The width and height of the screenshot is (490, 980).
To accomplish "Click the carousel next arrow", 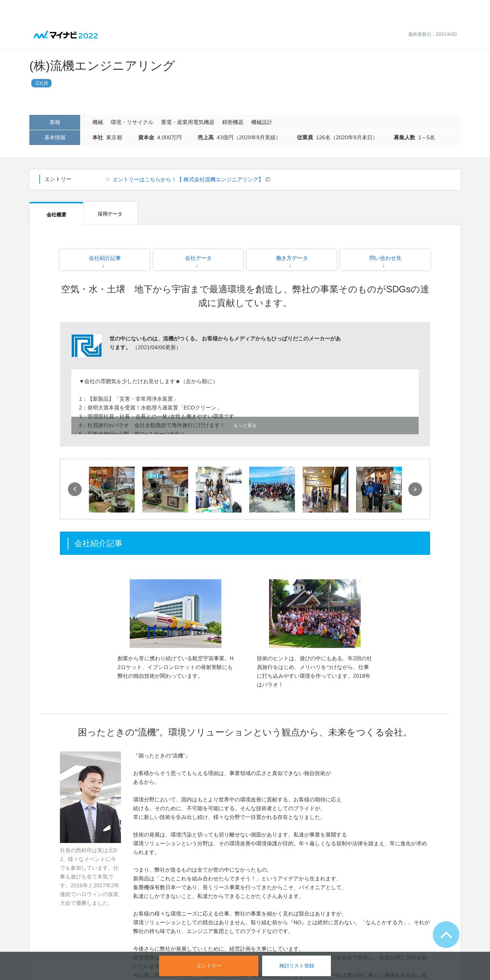I will point(415,489).
